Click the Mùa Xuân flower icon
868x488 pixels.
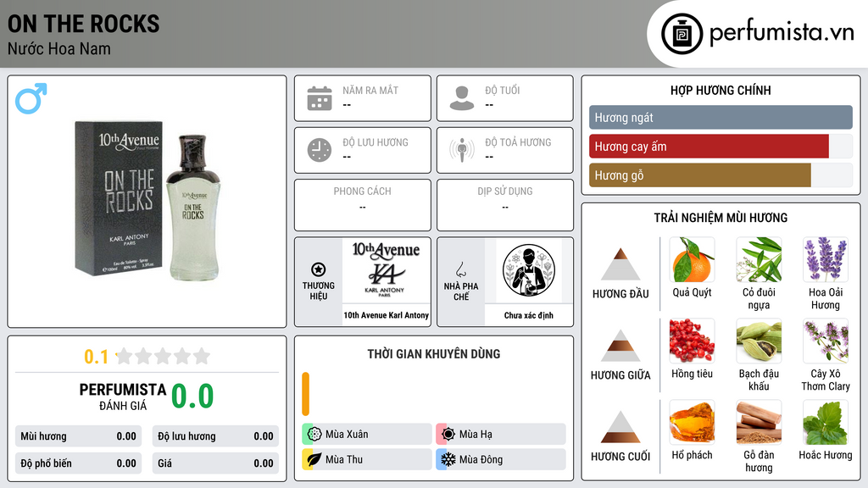click(x=314, y=434)
